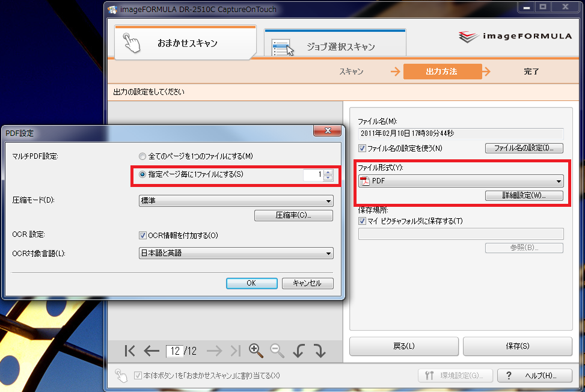Click the imageFORMULA logo
The width and height of the screenshot is (585, 392).
tap(515, 37)
